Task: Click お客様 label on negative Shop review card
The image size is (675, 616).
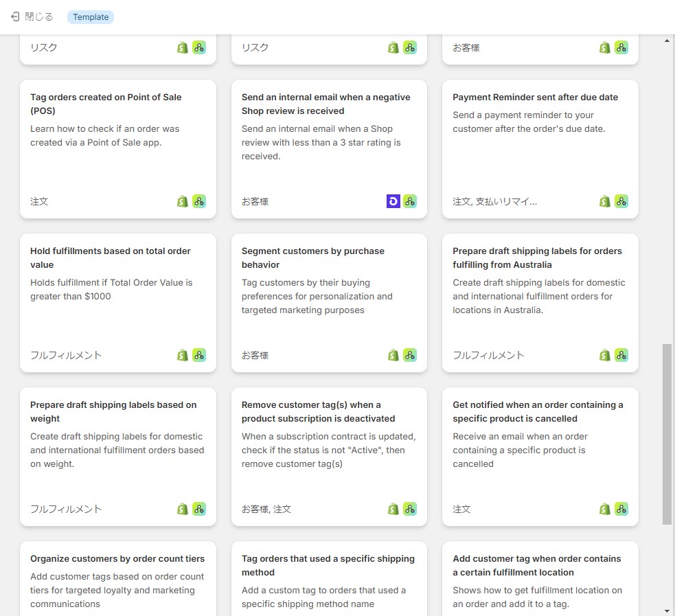Action: tap(255, 201)
